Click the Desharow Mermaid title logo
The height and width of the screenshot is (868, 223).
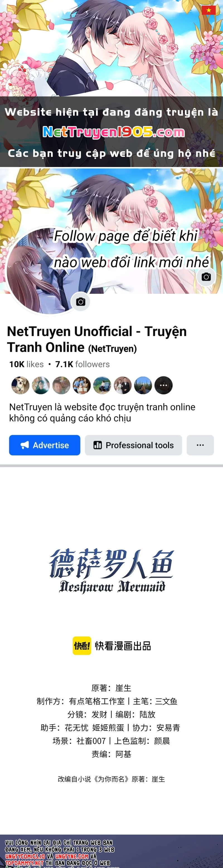coord(112,571)
